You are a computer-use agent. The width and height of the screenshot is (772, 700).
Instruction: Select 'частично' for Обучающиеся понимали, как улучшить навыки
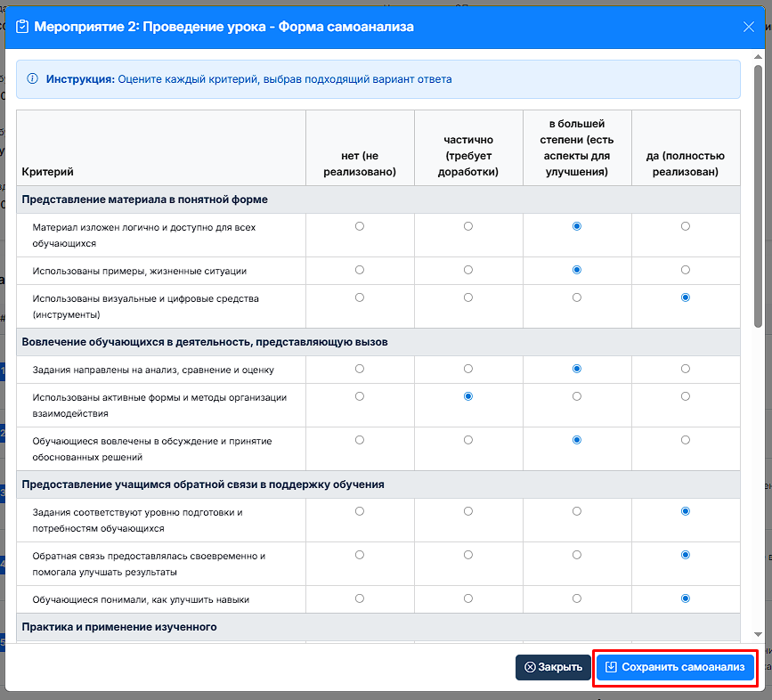[468, 598]
